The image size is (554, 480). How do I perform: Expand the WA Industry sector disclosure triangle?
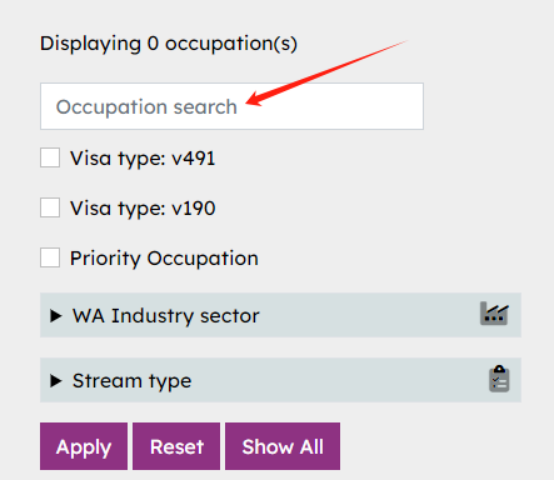coord(56,315)
